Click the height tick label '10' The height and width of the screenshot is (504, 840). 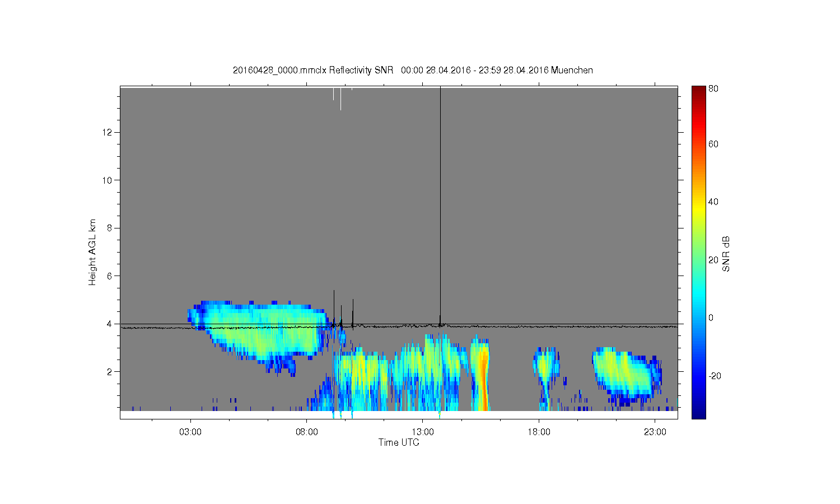point(108,180)
